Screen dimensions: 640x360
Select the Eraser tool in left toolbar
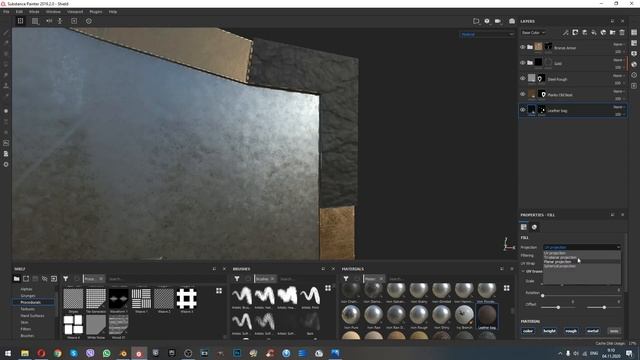pyautogui.click(x=6, y=43)
